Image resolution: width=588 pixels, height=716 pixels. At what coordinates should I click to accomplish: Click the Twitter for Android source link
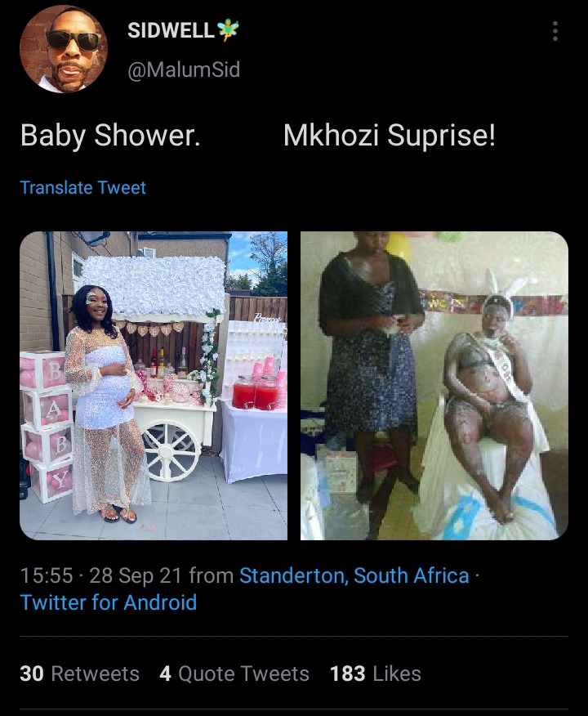click(x=109, y=602)
